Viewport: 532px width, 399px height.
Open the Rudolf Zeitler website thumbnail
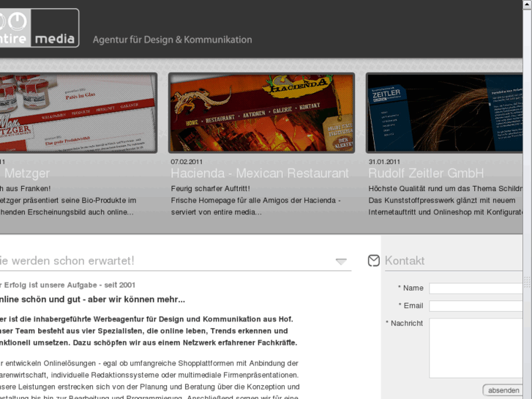444,113
